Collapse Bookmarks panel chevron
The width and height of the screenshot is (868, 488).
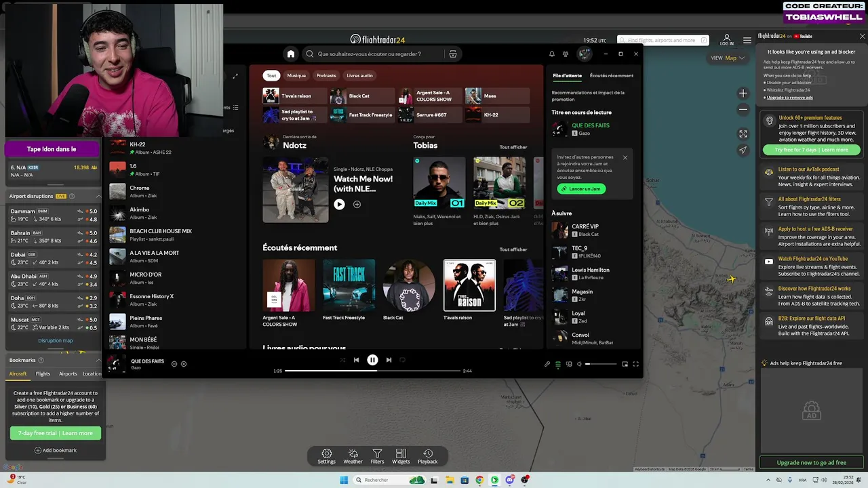[98, 361]
